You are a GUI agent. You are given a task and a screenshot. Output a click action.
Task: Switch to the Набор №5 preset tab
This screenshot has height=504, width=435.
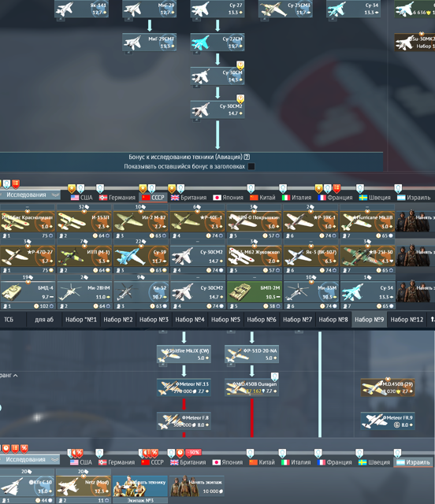pos(225,320)
